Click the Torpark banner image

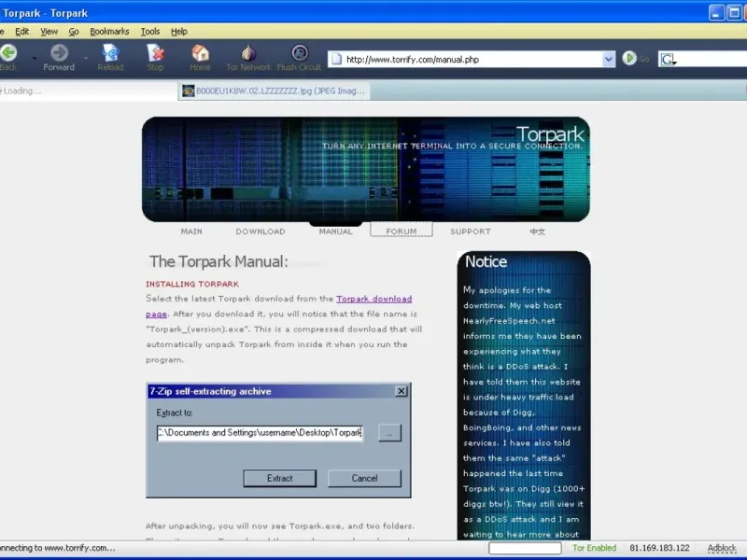(x=366, y=169)
